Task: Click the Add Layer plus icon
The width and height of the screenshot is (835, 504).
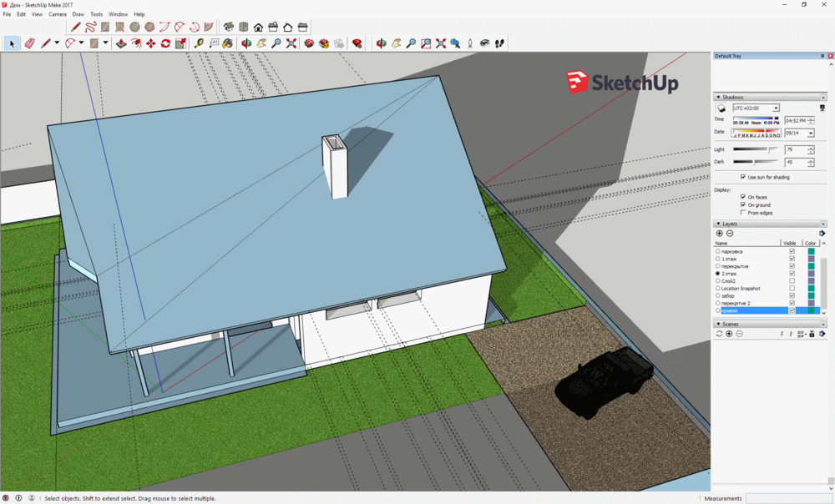Action: (720, 234)
